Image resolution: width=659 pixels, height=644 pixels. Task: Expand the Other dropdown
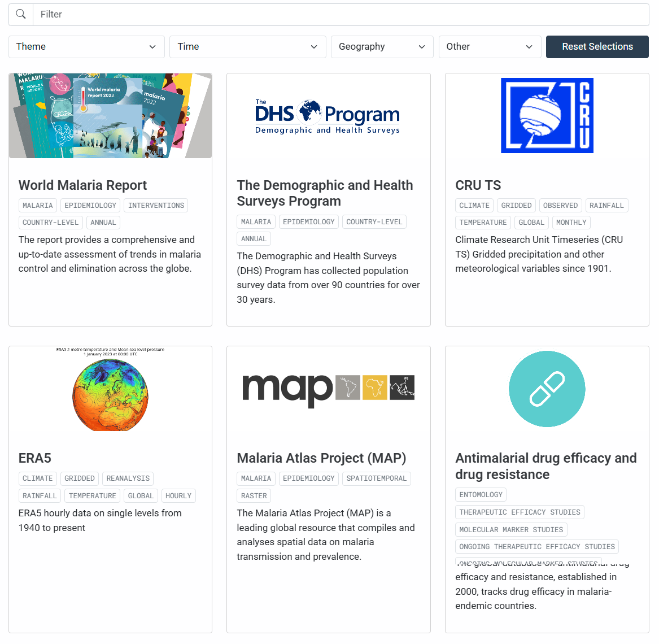490,47
